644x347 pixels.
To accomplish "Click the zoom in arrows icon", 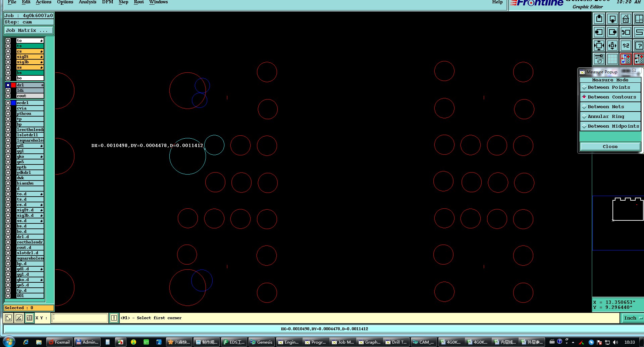I will point(599,46).
